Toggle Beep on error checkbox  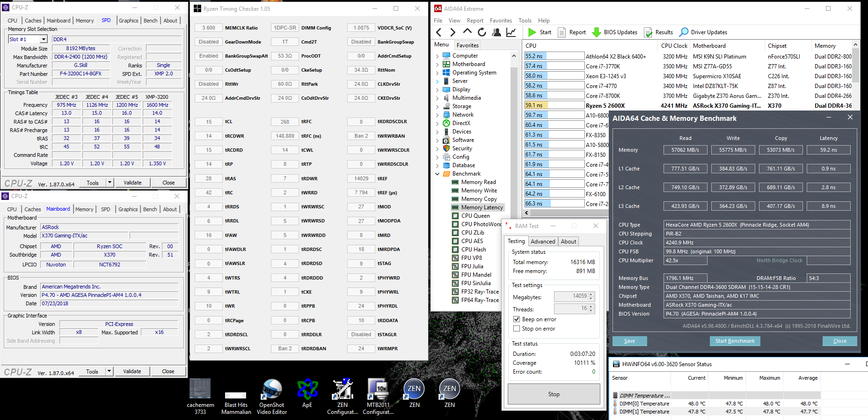point(517,319)
